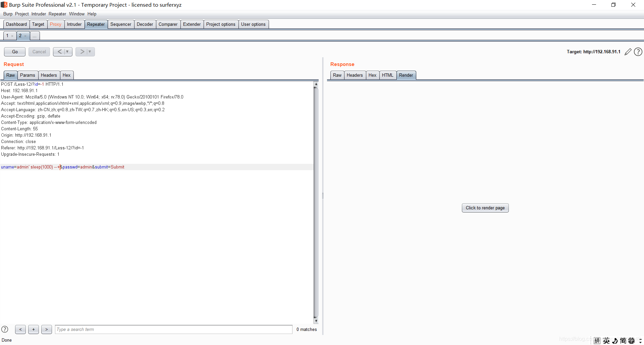Go back to previous request in history
644x345 pixels.
click(x=59, y=52)
